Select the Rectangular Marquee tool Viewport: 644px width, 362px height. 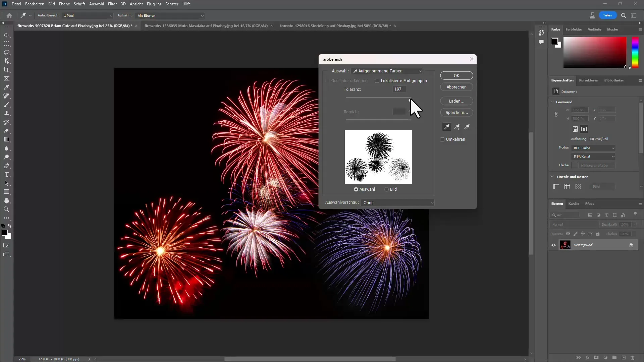(x=6, y=44)
